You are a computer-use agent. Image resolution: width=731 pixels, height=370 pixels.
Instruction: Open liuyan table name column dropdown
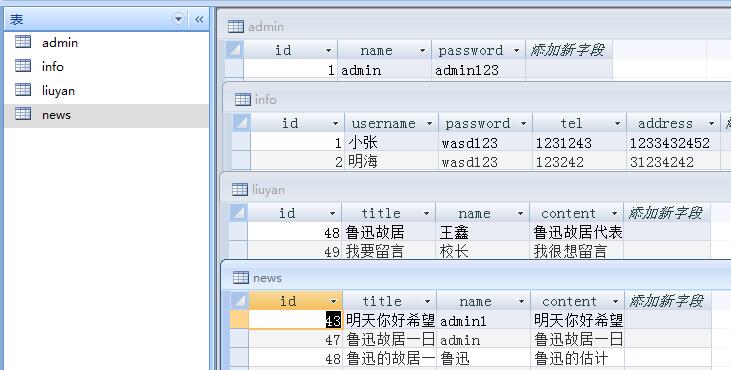pos(520,213)
